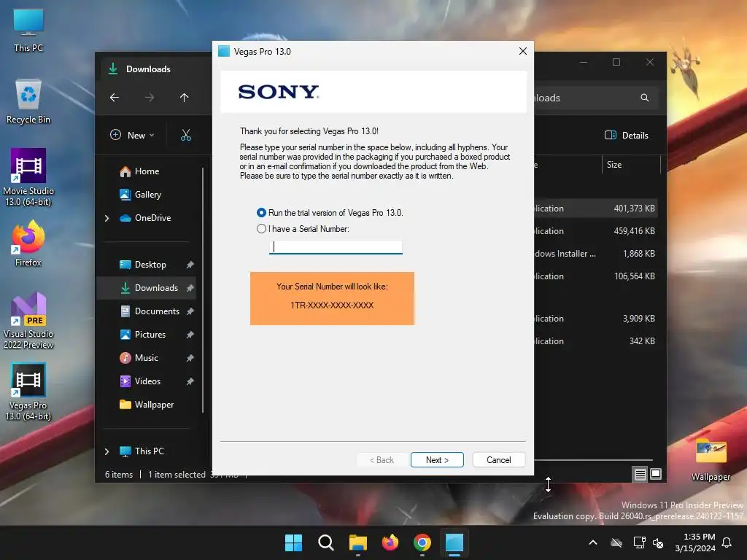The image size is (747, 560).
Task: Select the 401,373 KB file row
Action: 595,209
